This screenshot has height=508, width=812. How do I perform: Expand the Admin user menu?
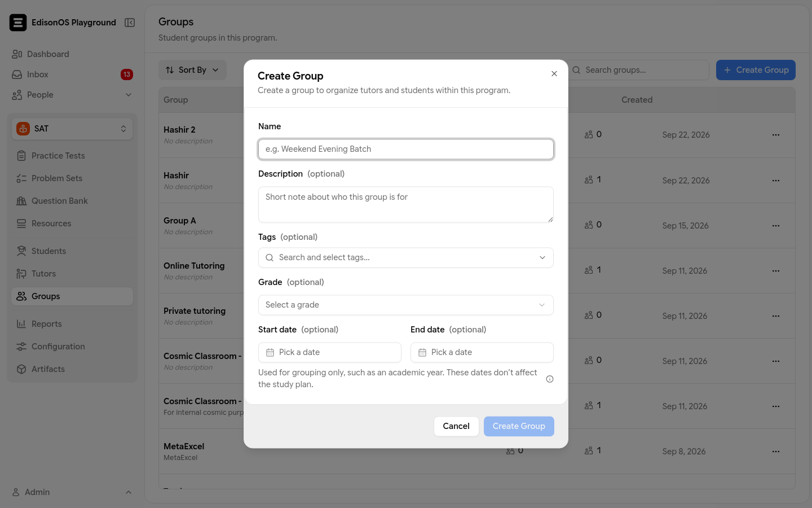[72, 492]
